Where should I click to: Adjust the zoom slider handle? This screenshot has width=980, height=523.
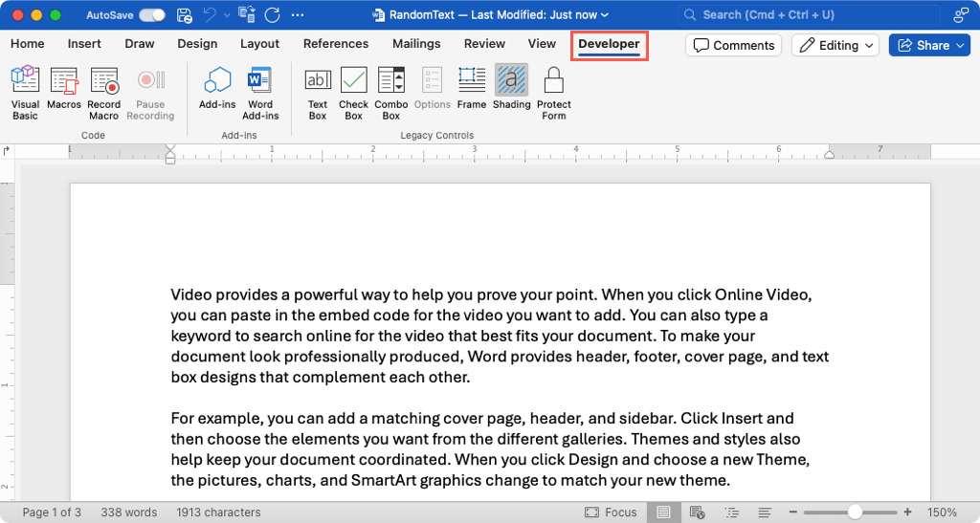855,512
